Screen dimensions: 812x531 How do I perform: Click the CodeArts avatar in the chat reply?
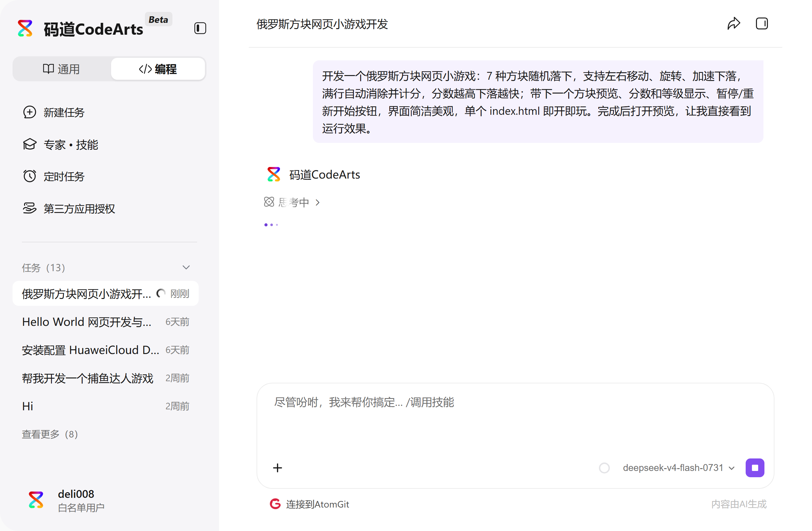click(x=273, y=174)
